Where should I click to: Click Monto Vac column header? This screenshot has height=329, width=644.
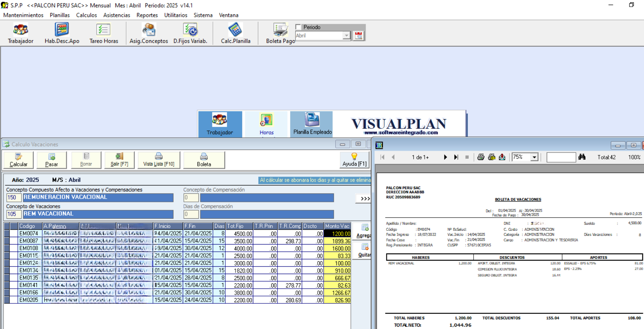[337, 226]
